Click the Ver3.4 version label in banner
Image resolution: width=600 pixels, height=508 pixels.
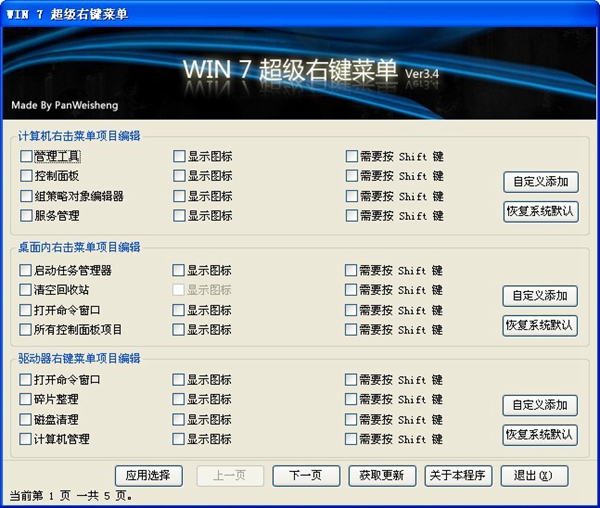[x=422, y=73]
